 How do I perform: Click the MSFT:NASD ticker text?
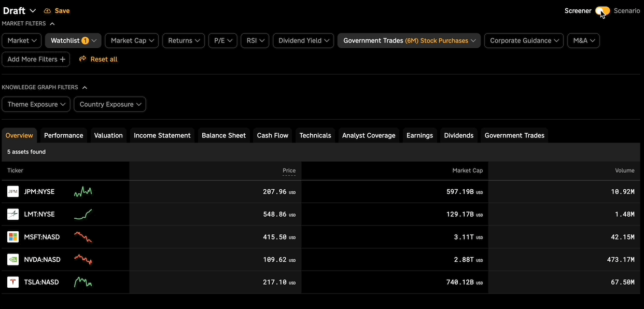(x=42, y=237)
